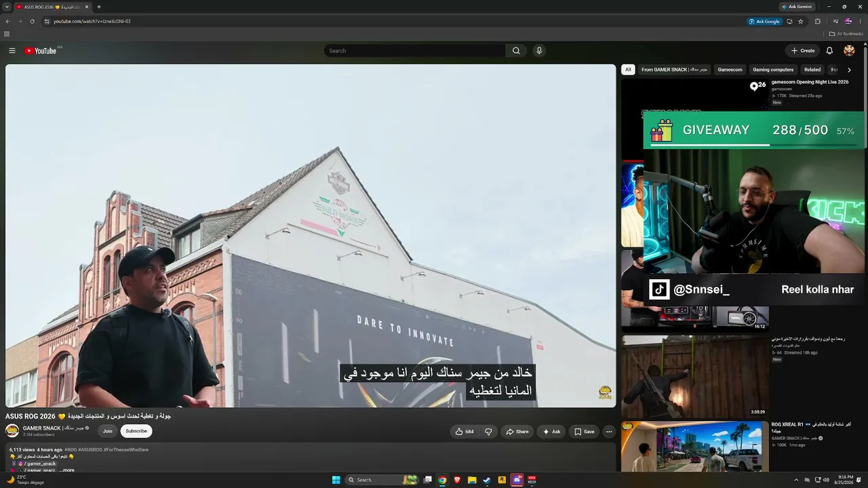Open the Chrome profile avatar

point(848,22)
